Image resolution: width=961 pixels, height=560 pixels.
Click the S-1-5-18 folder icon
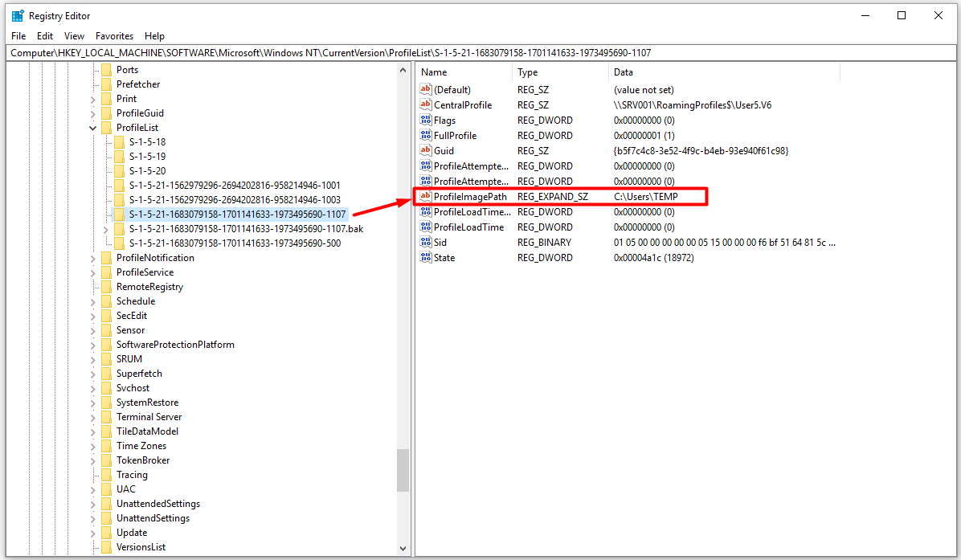pyautogui.click(x=120, y=142)
